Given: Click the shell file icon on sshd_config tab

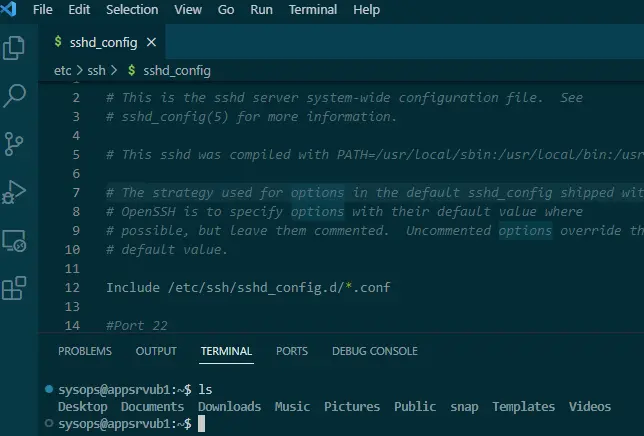Looking at the screenshot, I should pos(58,41).
